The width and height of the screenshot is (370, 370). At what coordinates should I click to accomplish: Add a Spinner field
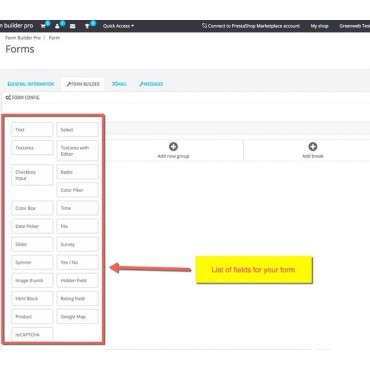[32, 262]
